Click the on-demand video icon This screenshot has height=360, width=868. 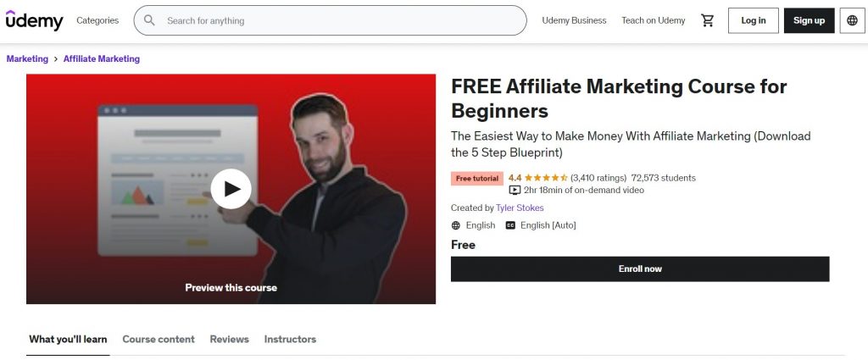pos(515,191)
